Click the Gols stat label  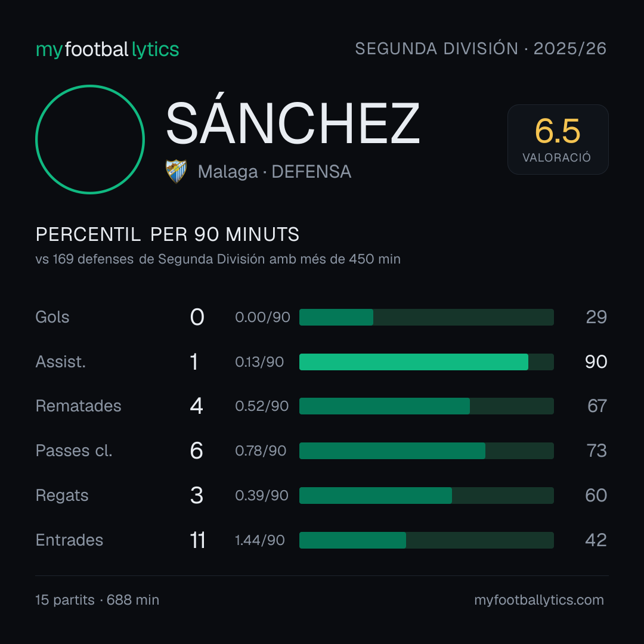click(x=52, y=317)
